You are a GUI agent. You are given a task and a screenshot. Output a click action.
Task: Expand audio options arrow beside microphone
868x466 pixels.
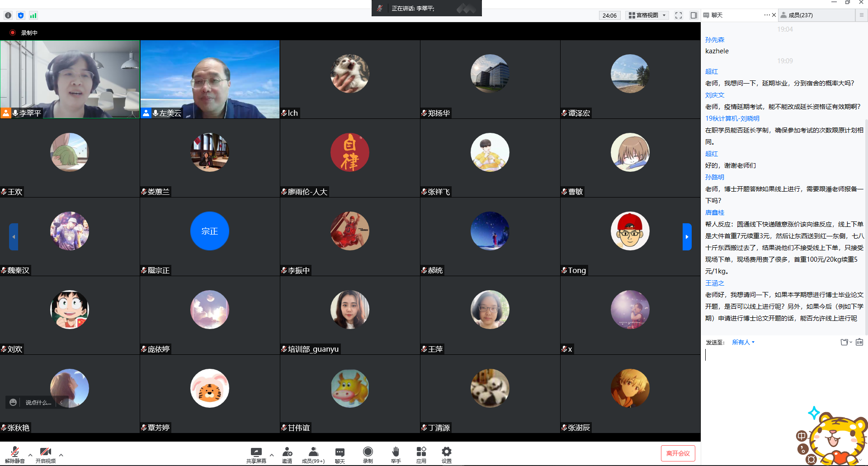coord(30,455)
